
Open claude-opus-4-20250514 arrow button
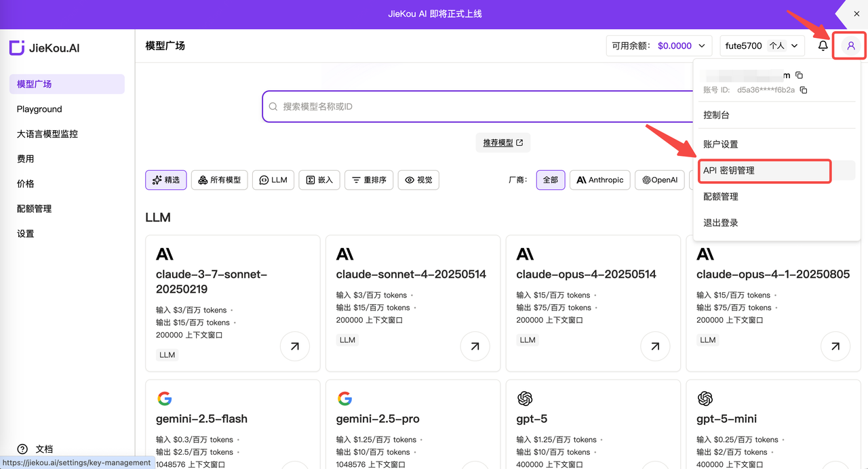coord(655,346)
